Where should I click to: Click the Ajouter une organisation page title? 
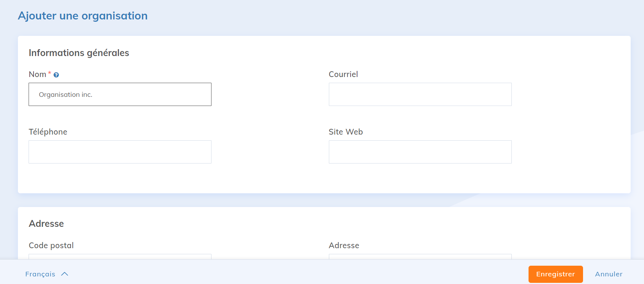(83, 16)
